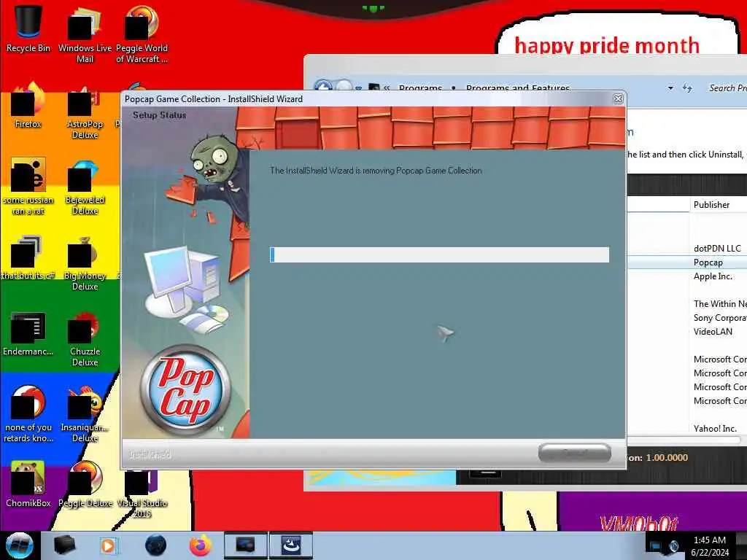
Task: Select Chuzzle Deluxe desktop icon
Action: coord(85,339)
